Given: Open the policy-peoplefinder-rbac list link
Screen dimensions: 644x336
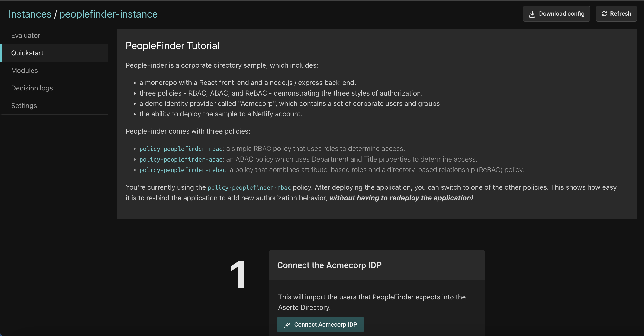Looking at the screenshot, I should (x=181, y=149).
